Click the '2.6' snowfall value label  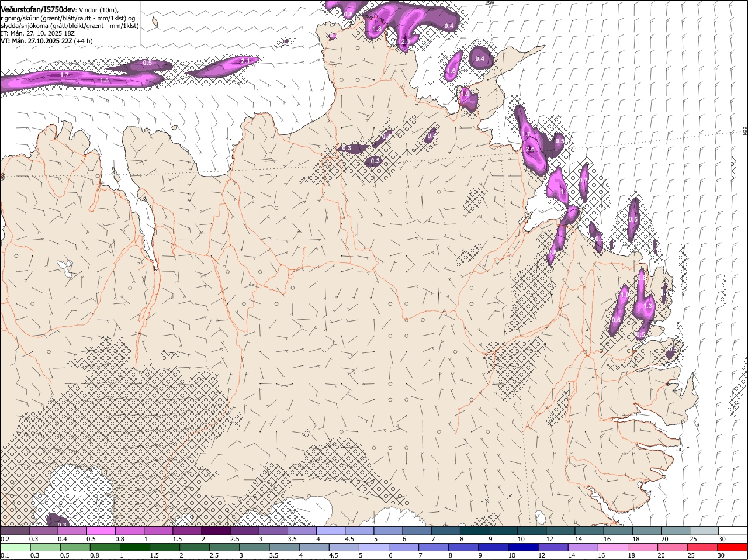coord(530,150)
